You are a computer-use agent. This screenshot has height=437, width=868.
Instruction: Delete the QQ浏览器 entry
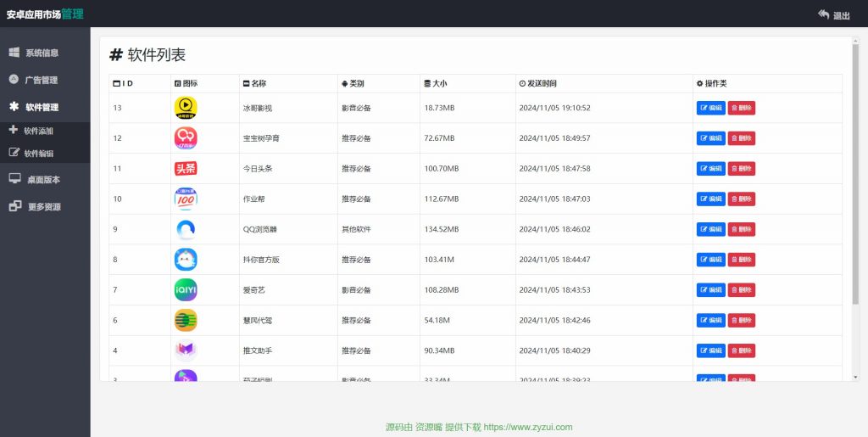pyautogui.click(x=741, y=229)
